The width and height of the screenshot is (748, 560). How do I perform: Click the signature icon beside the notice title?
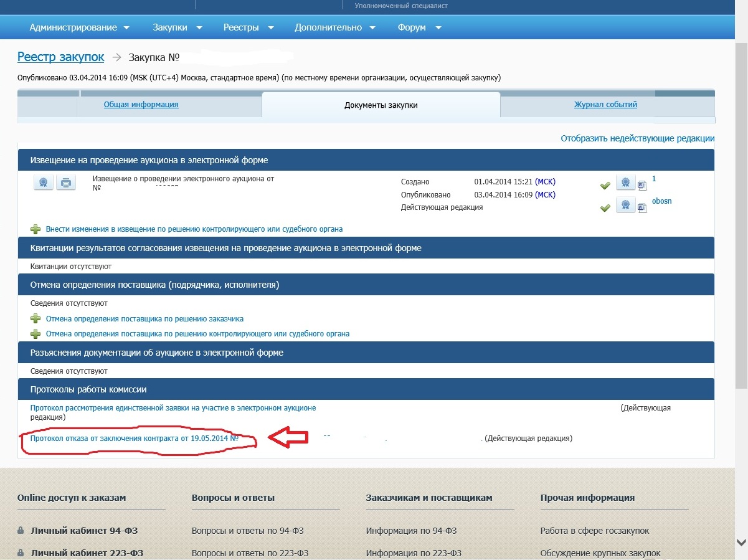click(43, 183)
